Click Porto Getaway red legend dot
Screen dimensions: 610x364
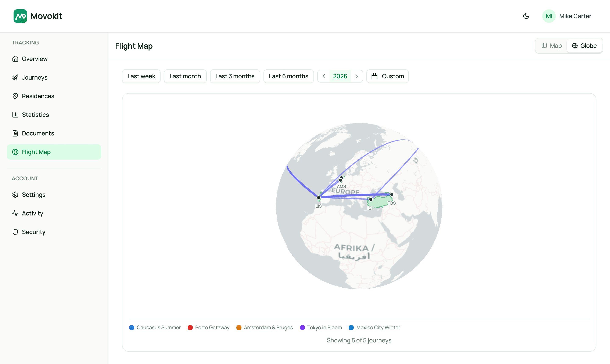click(x=190, y=328)
